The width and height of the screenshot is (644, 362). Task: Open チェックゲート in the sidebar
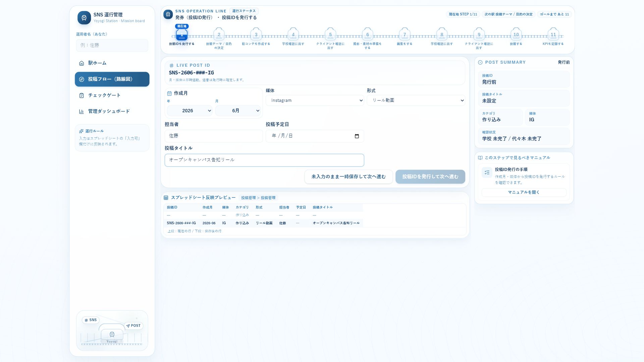(x=112, y=95)
